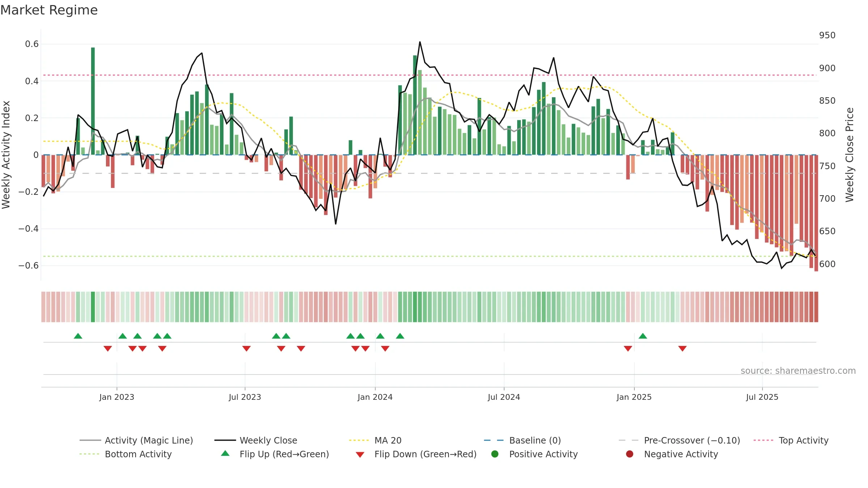The image size is (868, 488).
Task: Toggle the Pre-Crossover (−0.10) legend entry
Action: click(x=680, y=440)
